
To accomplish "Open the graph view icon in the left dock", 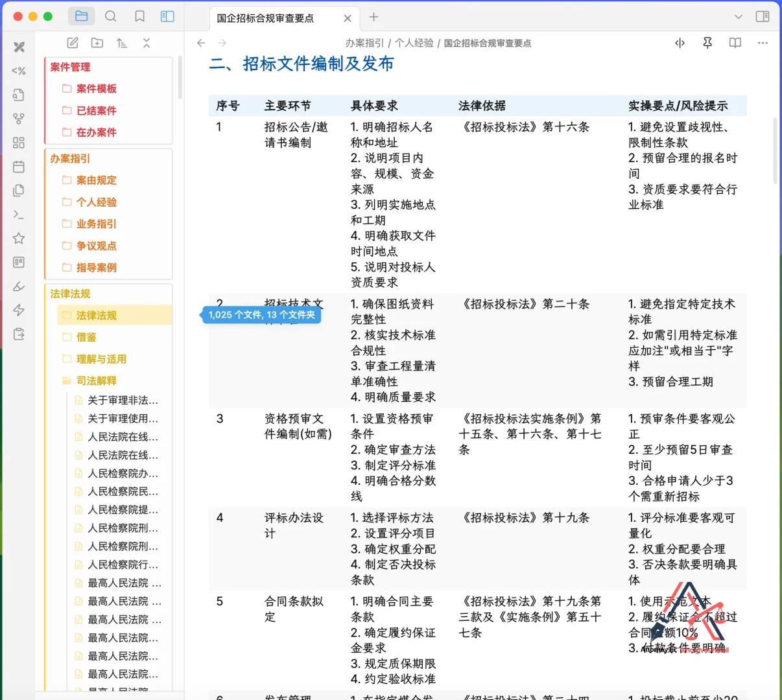I will (18, 118).
